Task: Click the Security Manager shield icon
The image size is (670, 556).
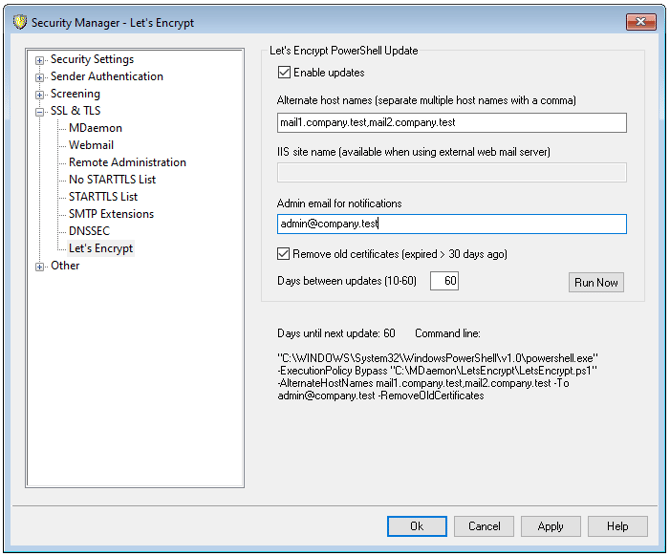Action: coord(20,22)
